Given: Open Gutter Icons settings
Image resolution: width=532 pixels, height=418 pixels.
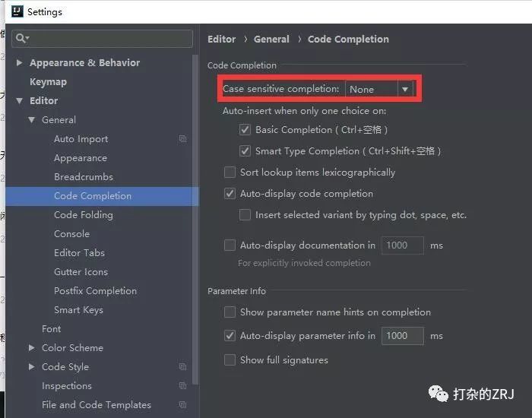Looking at the screenshot, I should 81,272.
